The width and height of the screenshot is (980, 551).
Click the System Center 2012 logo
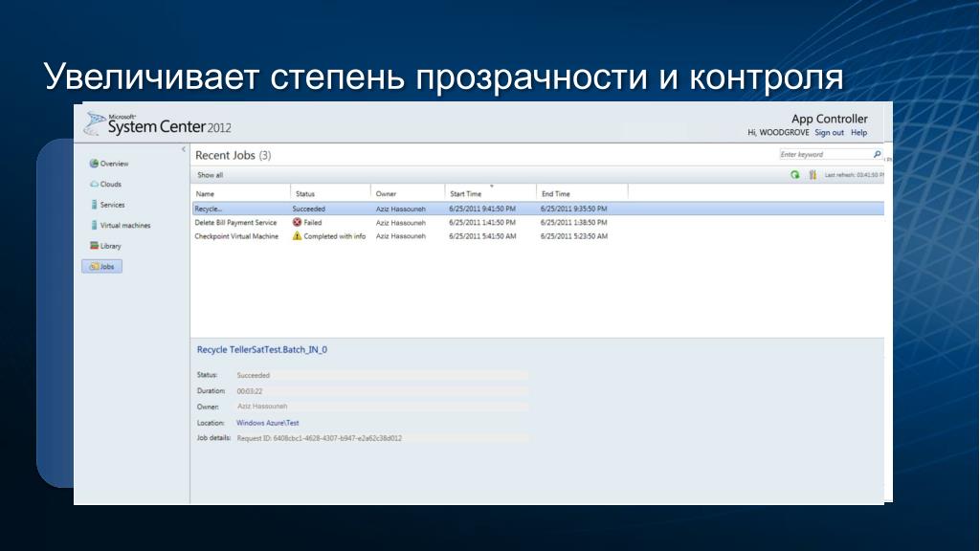158,124
